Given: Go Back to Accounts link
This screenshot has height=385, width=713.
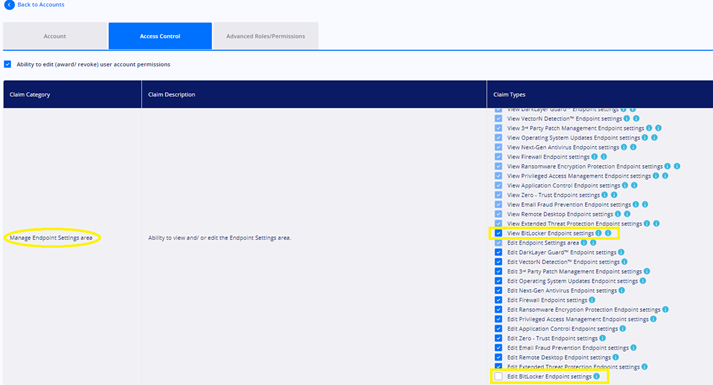Looking at the screenshot, I should (x=41, y=5).
